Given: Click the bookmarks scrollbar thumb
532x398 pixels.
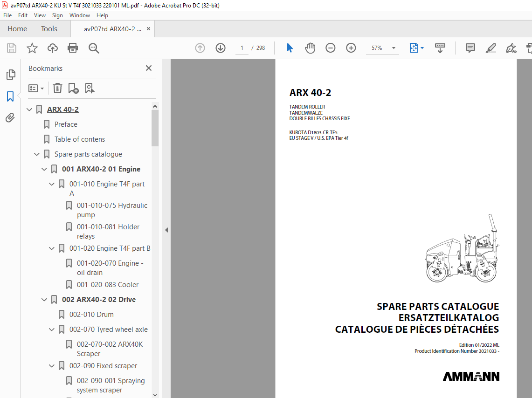Looking at the screenshot, I should click(x=155, y=128).
